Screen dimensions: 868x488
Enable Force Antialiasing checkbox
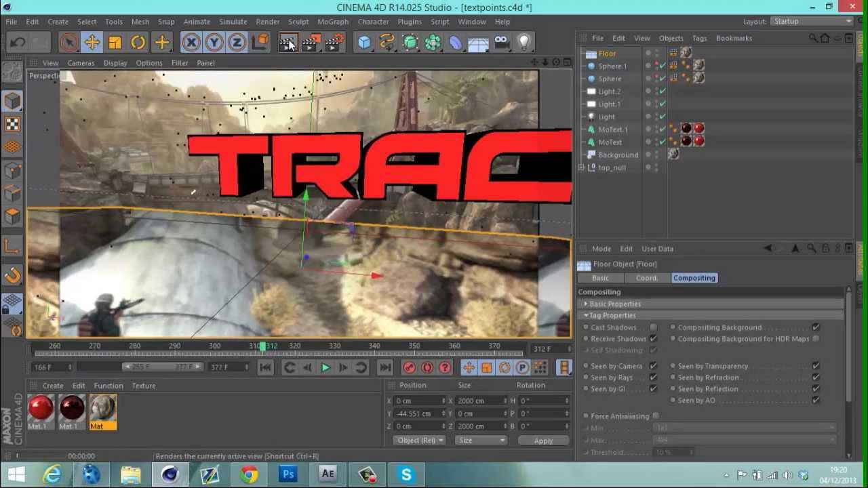click(x=656, y=416)
